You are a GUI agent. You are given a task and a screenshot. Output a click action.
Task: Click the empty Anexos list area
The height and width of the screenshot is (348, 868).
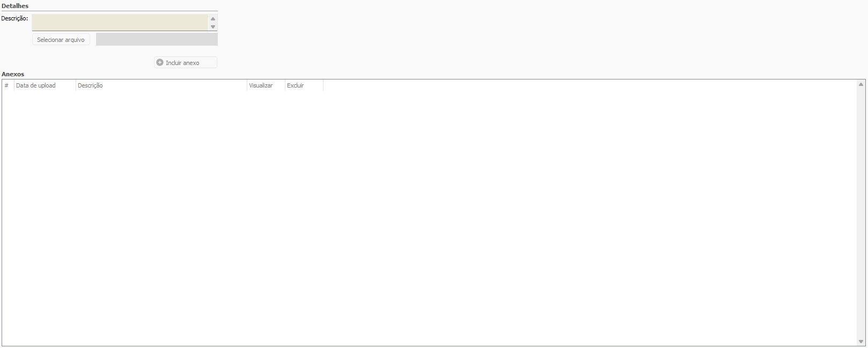click(x=429, y=215)
